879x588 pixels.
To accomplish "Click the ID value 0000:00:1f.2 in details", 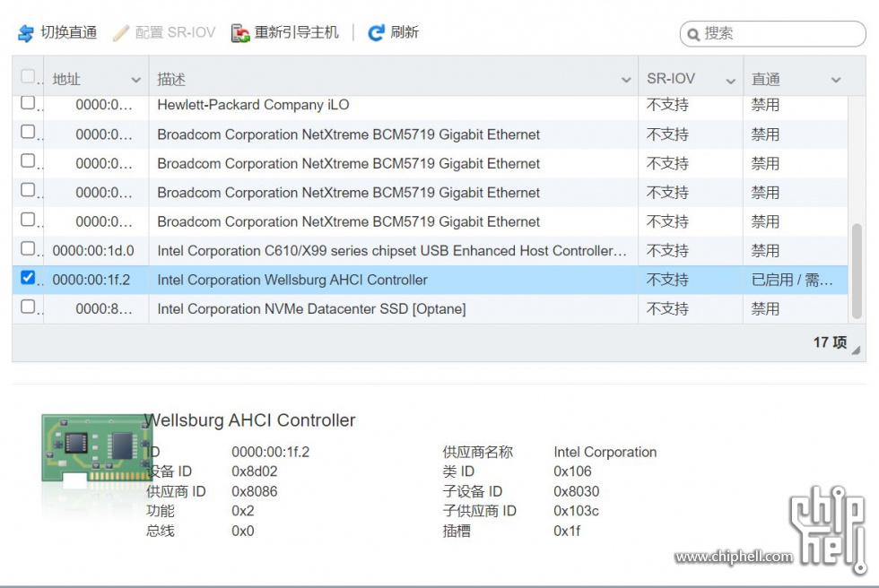I will [x=270, y=452].
